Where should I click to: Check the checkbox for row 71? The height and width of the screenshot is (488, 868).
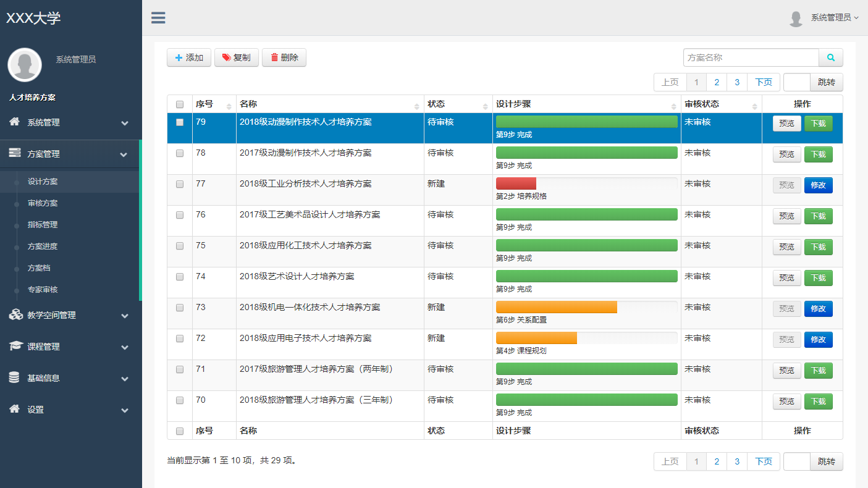180,369
